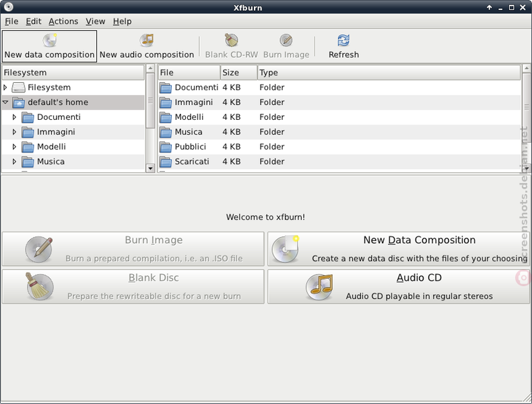Select 'Immagini' label in tree

pos(56,132)
